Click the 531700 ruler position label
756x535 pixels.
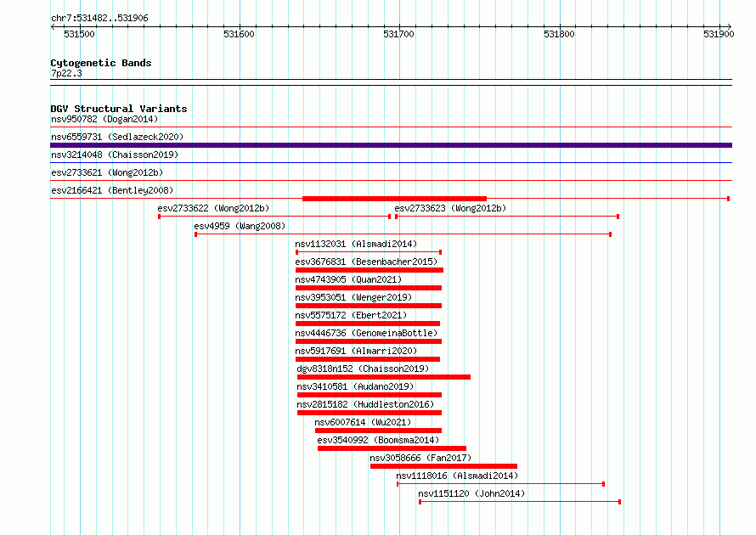pos(398,34)
